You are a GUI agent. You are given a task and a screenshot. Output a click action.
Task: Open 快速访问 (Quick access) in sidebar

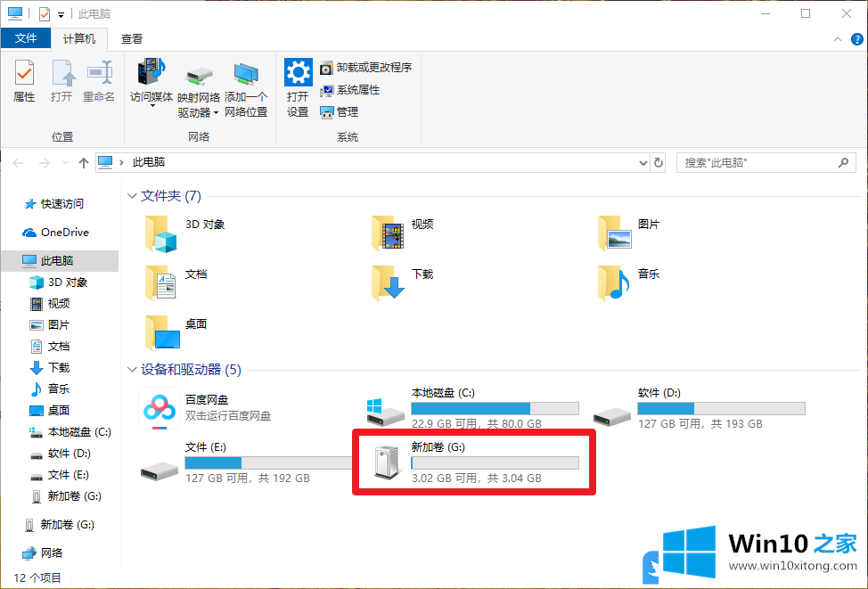pos(54,204)
